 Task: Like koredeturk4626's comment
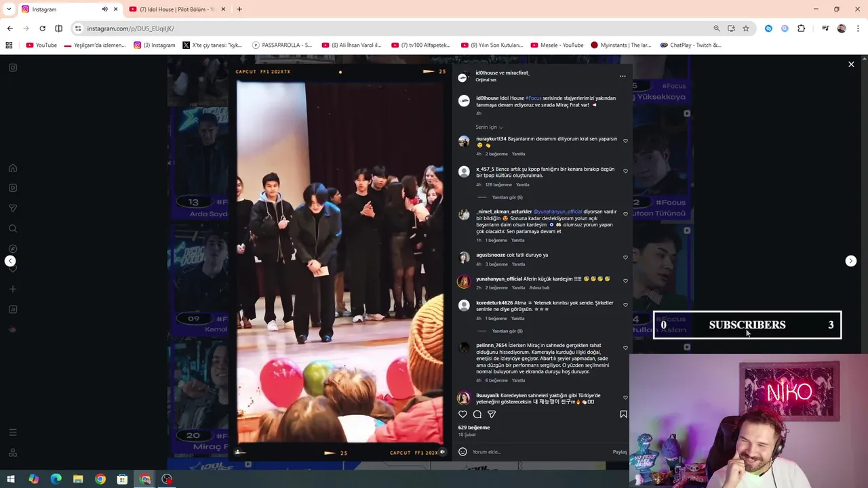(x=625, y=305)
